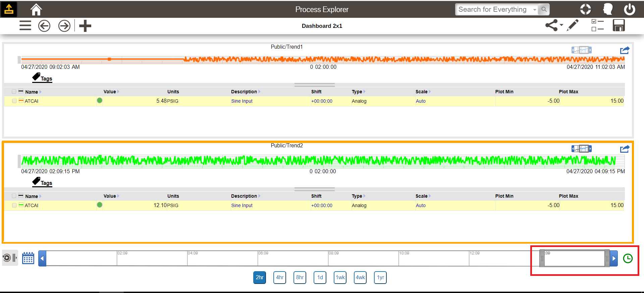This screenshot has height=293, width=644.
Task: Click the green clock current time icon
Action: pyautogui.click(x=628, y=258)
